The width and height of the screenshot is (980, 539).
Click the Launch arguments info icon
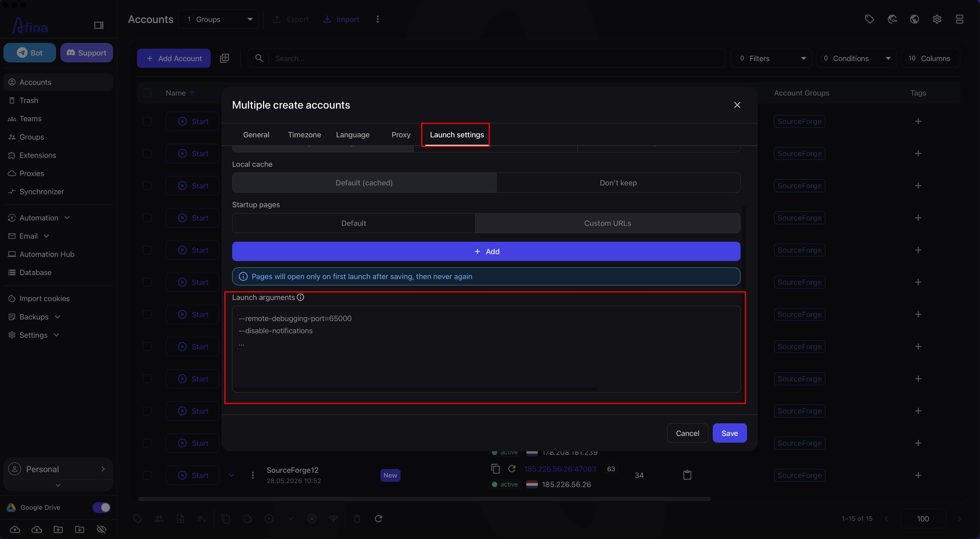[x=301, y=298]
